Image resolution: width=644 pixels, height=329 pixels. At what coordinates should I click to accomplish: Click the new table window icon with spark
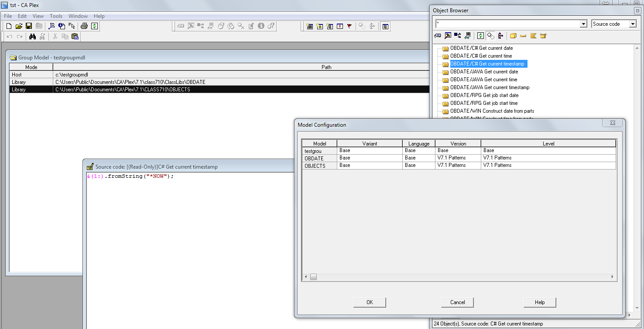click(309, 26)
